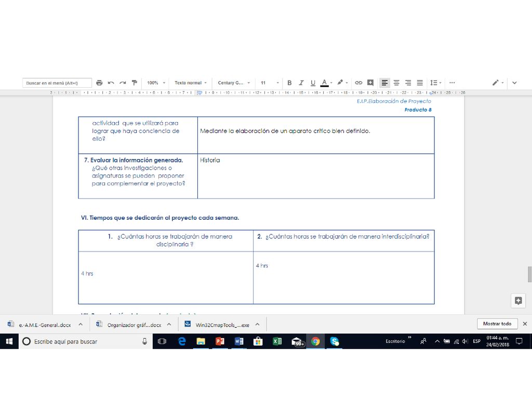Align text to the right

(x=408, y=83)
